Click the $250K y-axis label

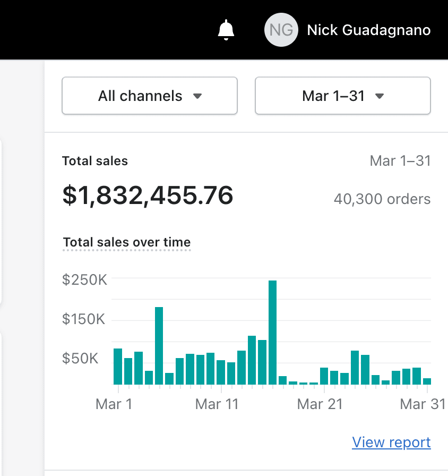tap(84, 279)
